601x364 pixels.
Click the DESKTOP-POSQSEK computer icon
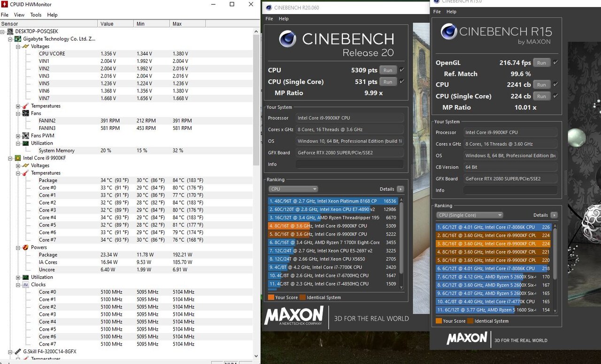[x=11, y=31]
